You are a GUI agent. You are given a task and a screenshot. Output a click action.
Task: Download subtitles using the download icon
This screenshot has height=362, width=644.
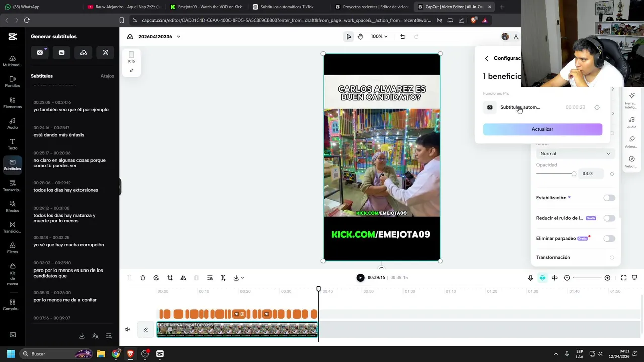click(x=82, y=336)
